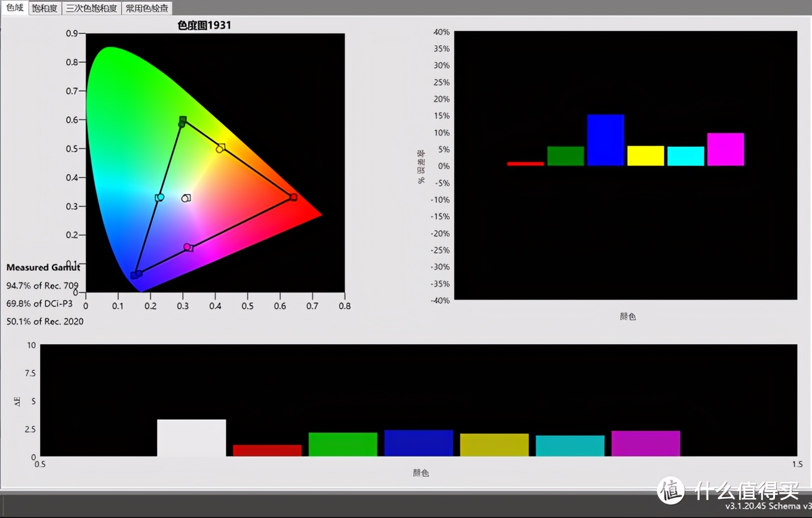
Task: Switch to the 饱和度 tab
Action: (45, 8)
